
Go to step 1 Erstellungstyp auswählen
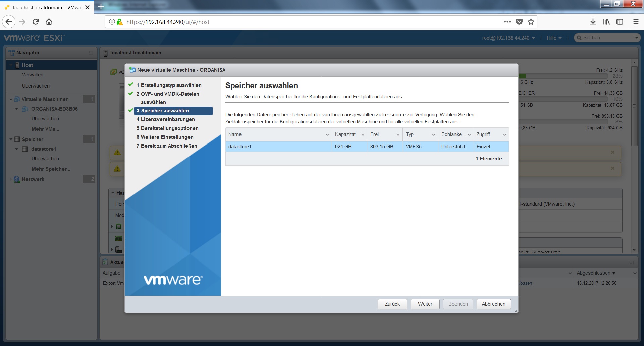[x=171, y=85]
